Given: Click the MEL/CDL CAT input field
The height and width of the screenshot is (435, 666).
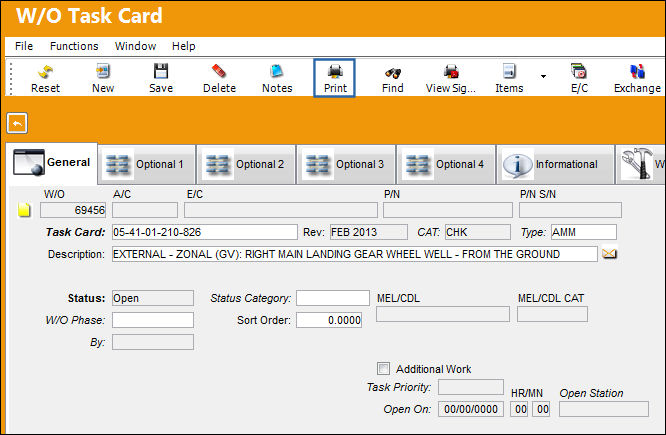Looking at the screenshot, I should tap(552, 314).
